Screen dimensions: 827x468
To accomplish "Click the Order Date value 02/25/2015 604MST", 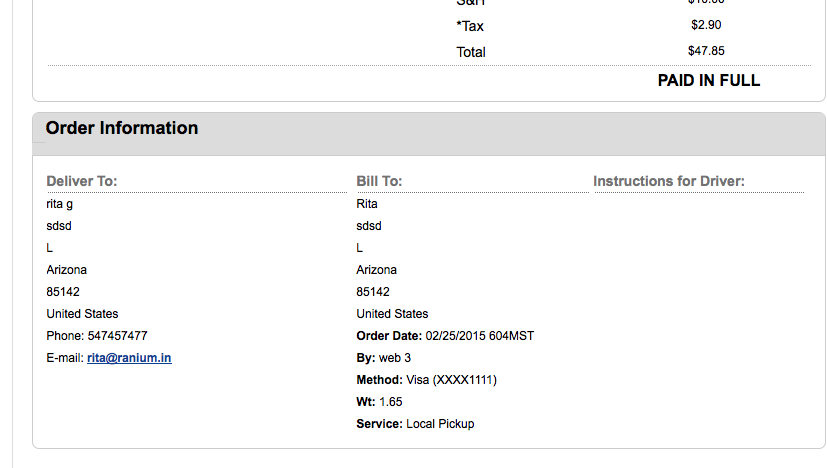I will [x=479, y=336].
